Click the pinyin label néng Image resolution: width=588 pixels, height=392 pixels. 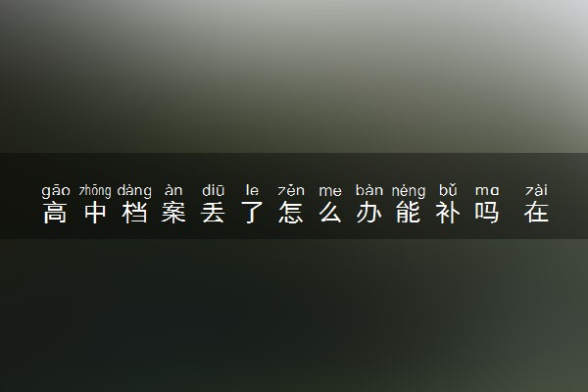[409, 191]
